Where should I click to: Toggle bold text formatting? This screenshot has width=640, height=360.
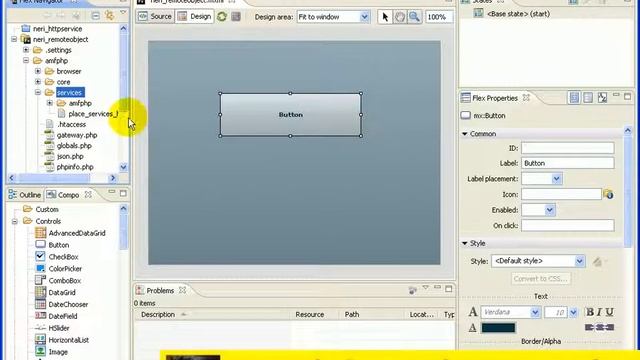point(589,312)
